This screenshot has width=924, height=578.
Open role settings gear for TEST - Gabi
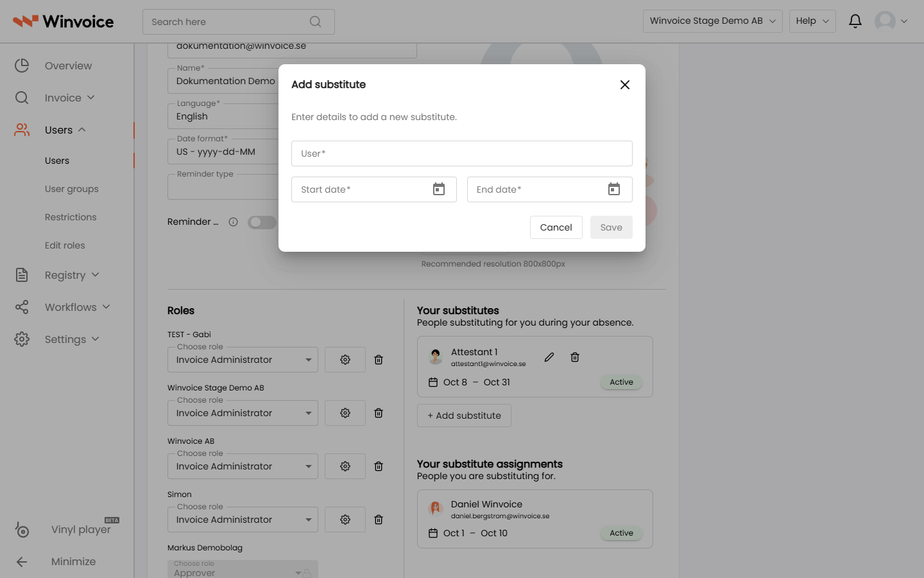[x=345, y=360]
